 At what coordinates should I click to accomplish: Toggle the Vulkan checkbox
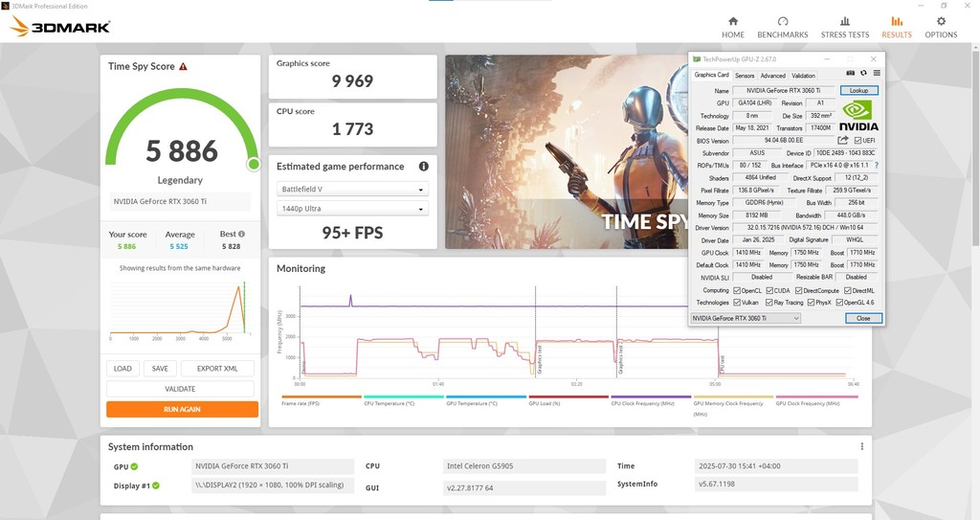tap(737, 303)
